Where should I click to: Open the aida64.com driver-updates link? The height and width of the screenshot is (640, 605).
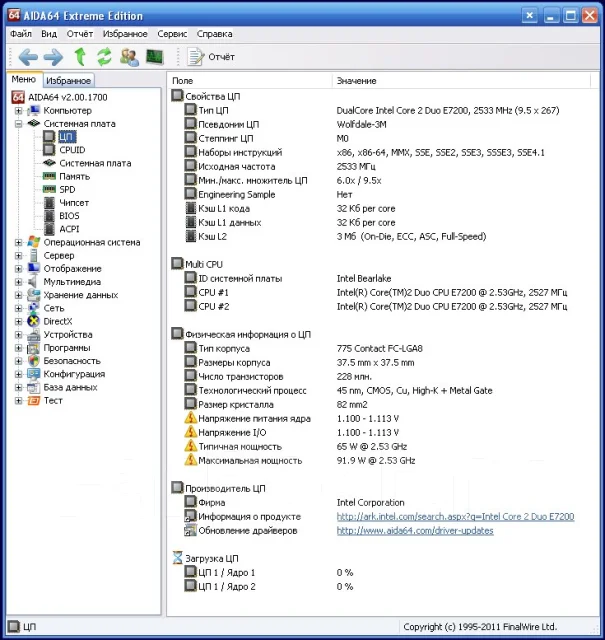415,531
